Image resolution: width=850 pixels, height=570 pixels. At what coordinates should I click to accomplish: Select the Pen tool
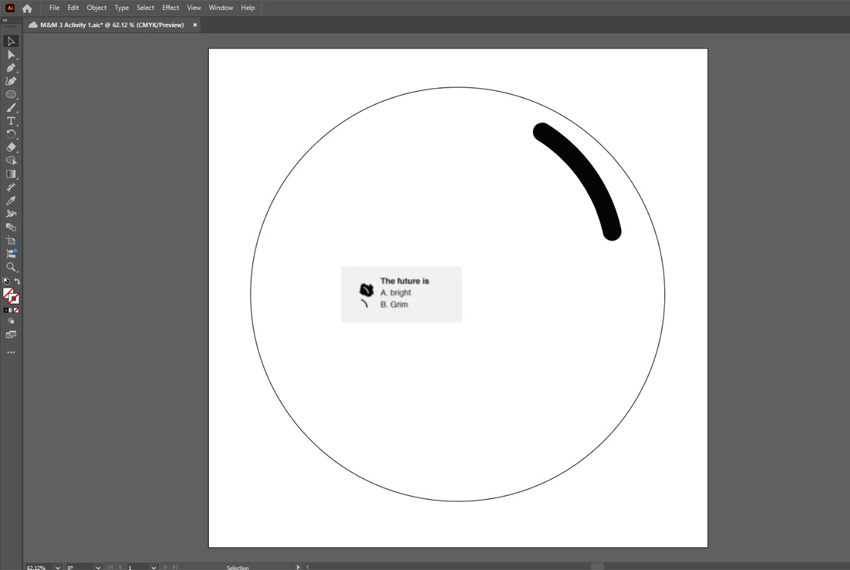11,68
